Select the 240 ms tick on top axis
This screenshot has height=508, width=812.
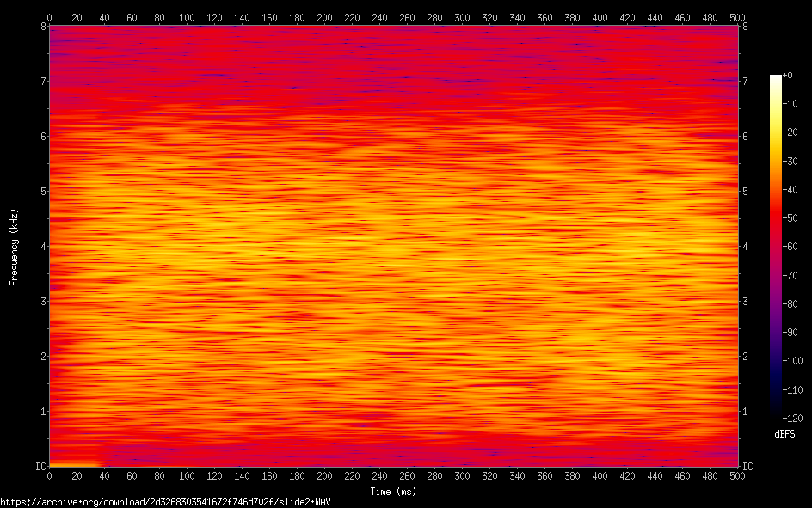379,17
